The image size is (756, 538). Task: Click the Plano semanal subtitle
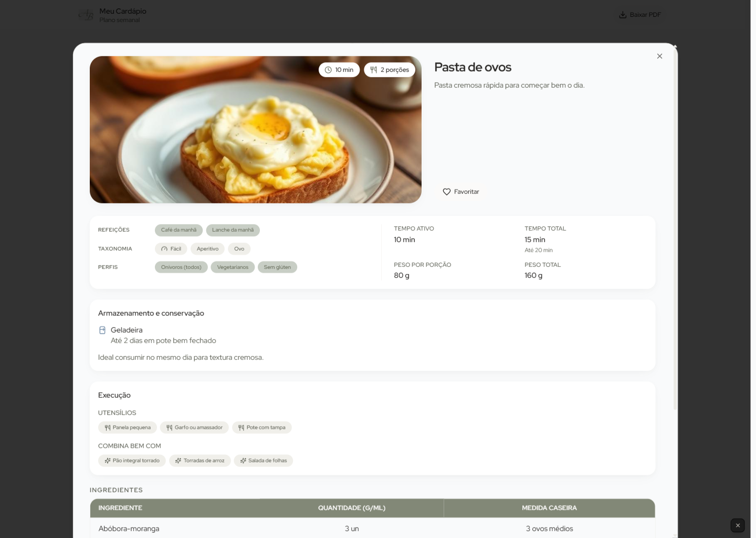pyautogui.click(x=120, y=20)
